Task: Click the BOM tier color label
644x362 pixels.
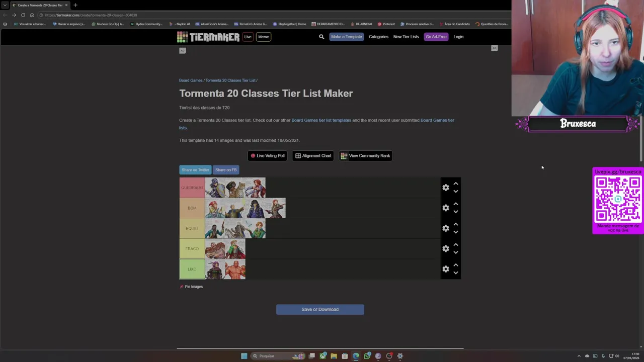Action: click(192, 208)
